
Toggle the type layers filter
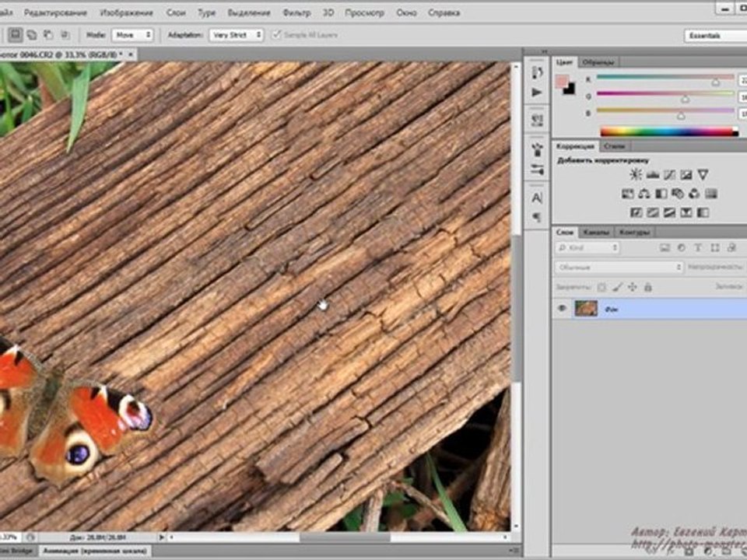coord(698,247)
